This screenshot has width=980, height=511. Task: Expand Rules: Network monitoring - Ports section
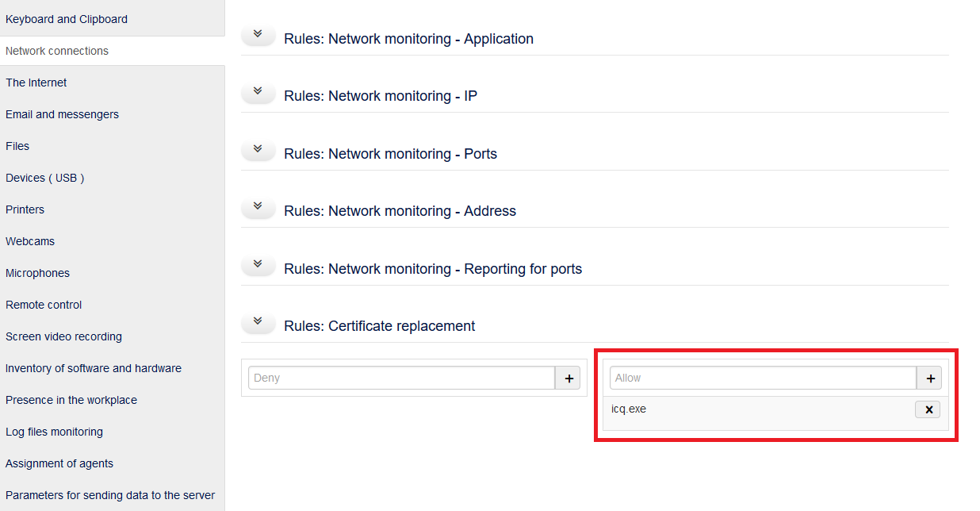258,151
